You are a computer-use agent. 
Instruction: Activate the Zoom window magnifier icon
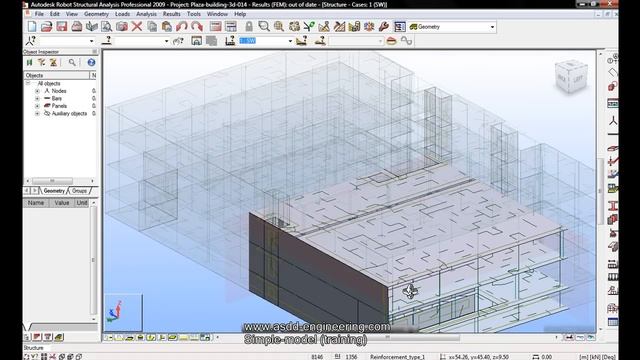(x=264, y=27)
